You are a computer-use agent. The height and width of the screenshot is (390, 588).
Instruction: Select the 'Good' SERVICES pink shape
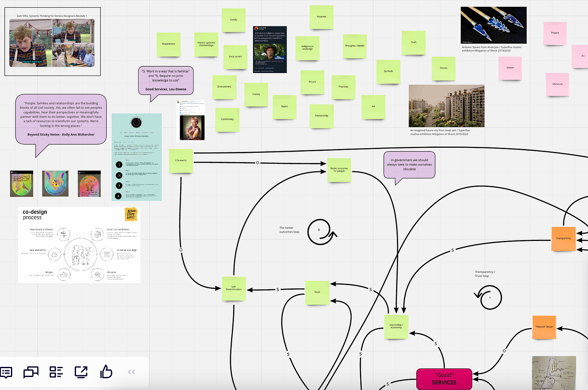click(x=444, y=378)
